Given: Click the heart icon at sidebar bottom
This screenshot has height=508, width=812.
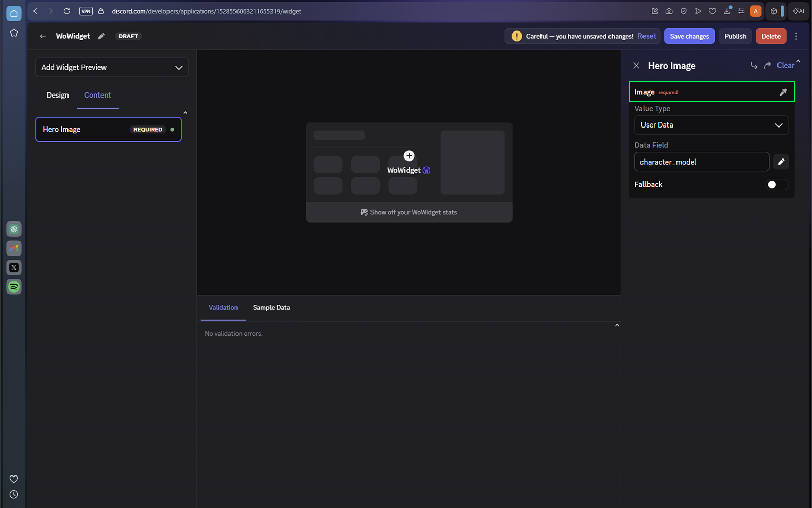Looking at the screenshot, I should point(14,479).
